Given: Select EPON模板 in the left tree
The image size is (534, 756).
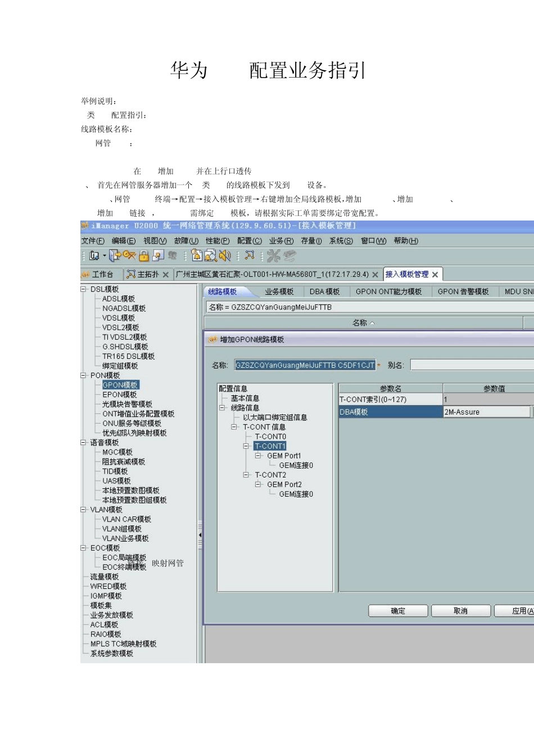Looking at the screenshot, I should click(120, 394).
